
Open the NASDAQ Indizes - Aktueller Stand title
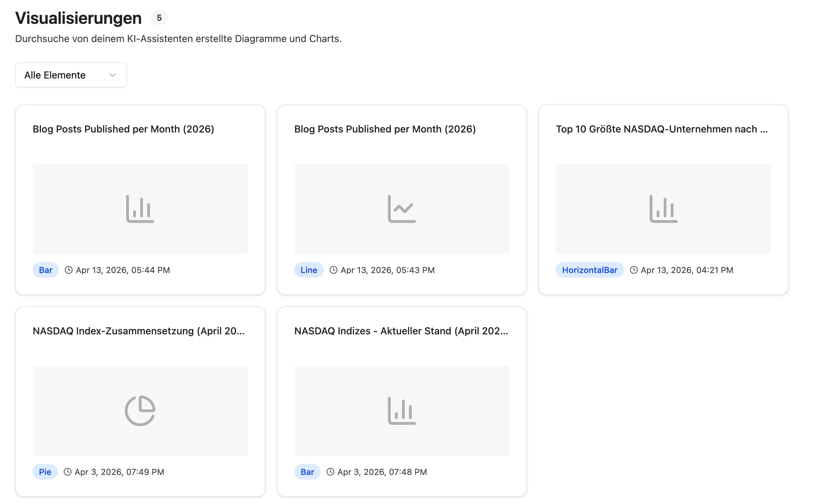401,331
